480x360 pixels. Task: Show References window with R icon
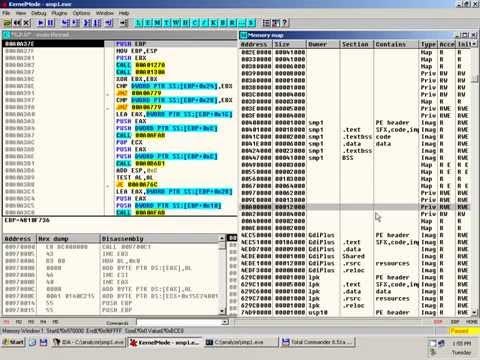[233, 23]
